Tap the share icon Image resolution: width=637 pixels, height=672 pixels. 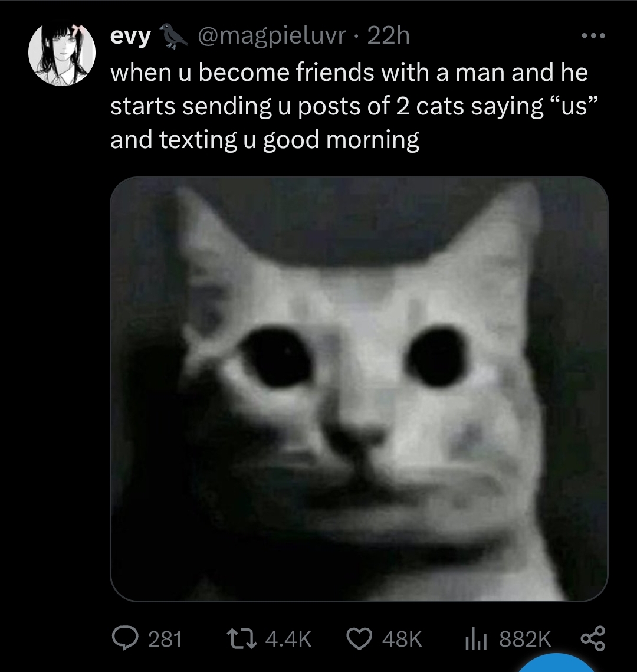pos(593,638)
